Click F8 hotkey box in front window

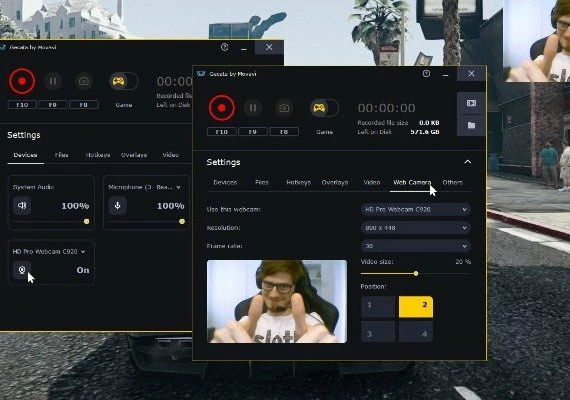[x=284, y=132]
